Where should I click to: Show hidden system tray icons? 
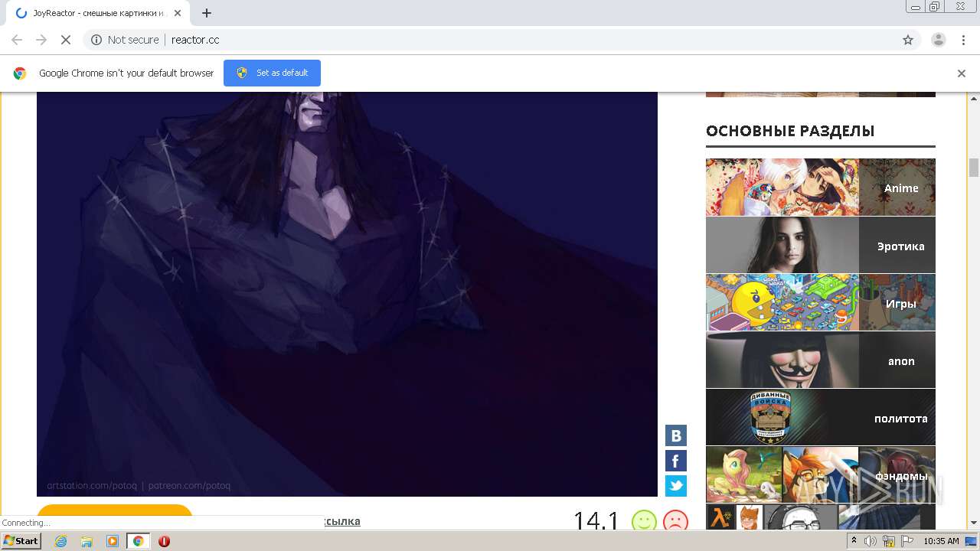tap(854, 541)
